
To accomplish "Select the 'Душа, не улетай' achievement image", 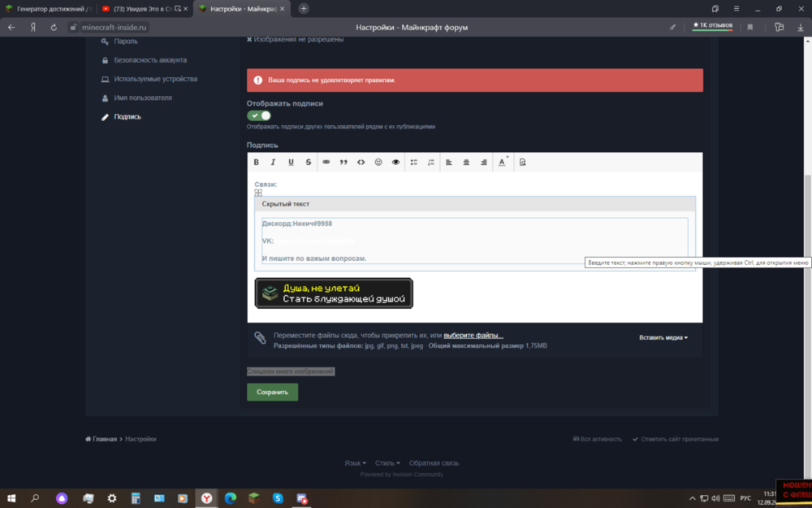I will click(334, 293).
